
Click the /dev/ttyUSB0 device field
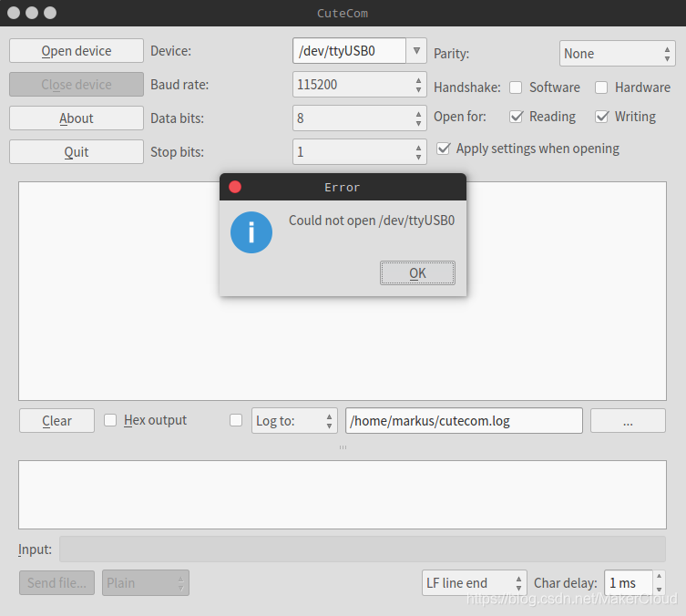point(349,51)
